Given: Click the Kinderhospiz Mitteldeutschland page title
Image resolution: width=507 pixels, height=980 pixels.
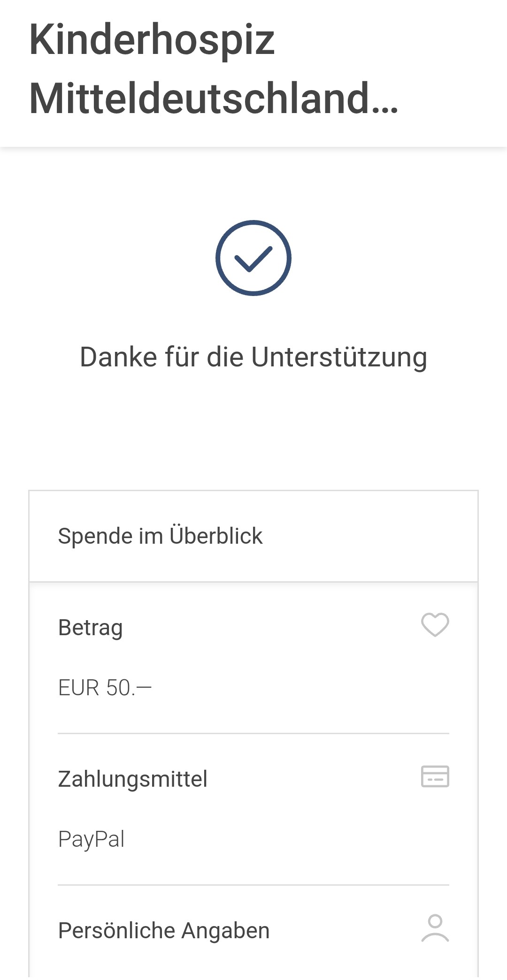Looking at the screenshot, I should tap(214, 69).
